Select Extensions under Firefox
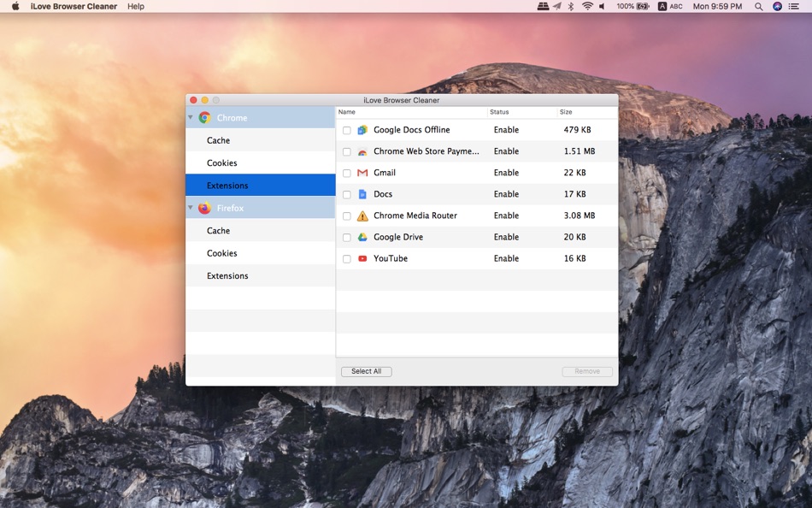This screenshot has height=508, width=812. (x=261, y=275)
